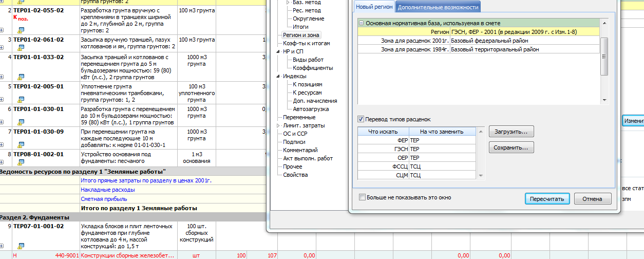Click the note icon under ТЕР01-02-061-02
This screenshot has width=644, height=259.
(x=21, y=47)
